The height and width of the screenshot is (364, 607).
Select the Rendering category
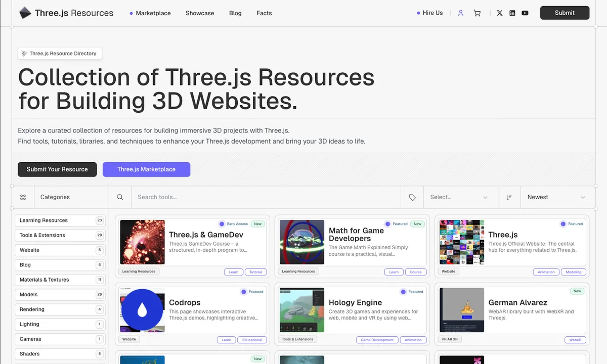[x=60, y=309]
